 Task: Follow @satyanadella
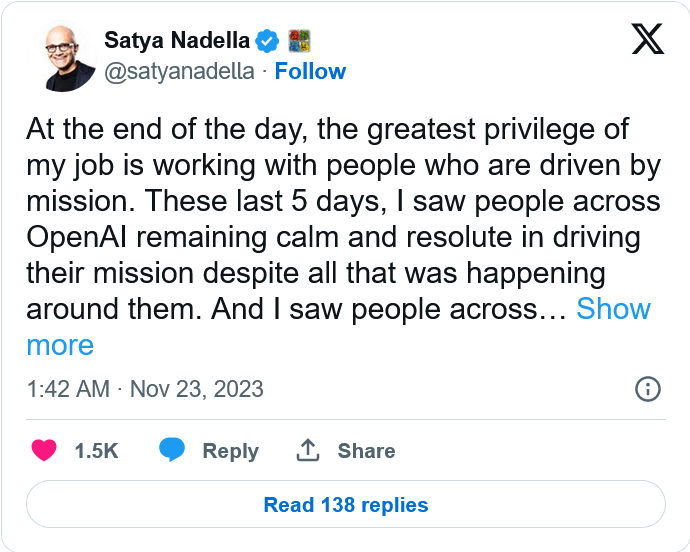click(310, 71)
